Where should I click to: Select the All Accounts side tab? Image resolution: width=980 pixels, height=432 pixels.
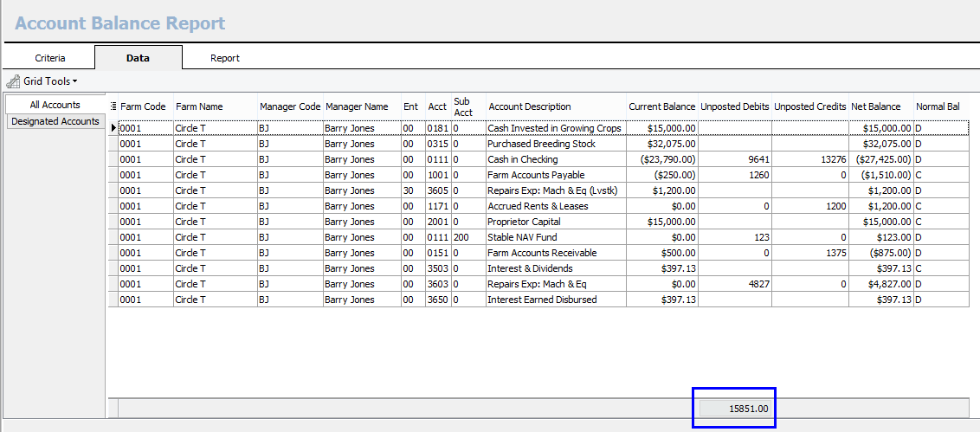(x=55, y=105)
